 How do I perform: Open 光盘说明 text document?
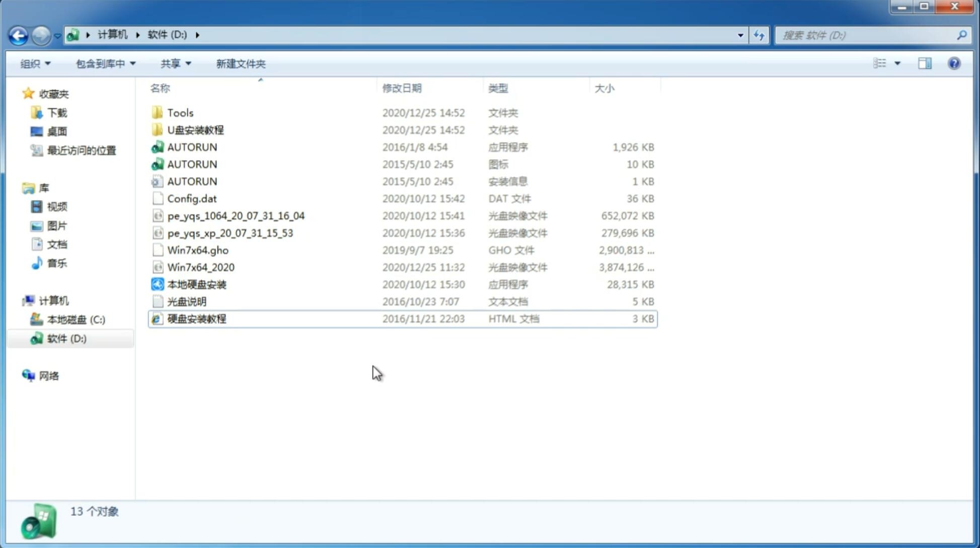[x=186, y=302]
